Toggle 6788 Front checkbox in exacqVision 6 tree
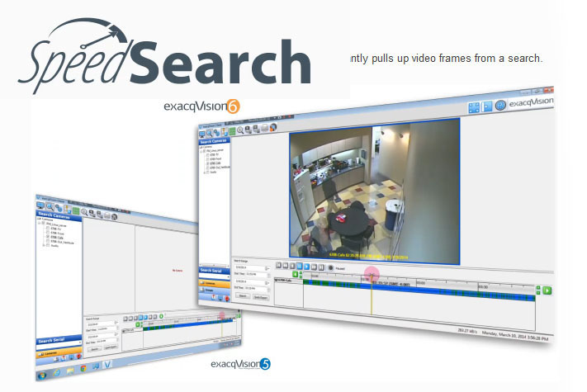 click(208, 159)
